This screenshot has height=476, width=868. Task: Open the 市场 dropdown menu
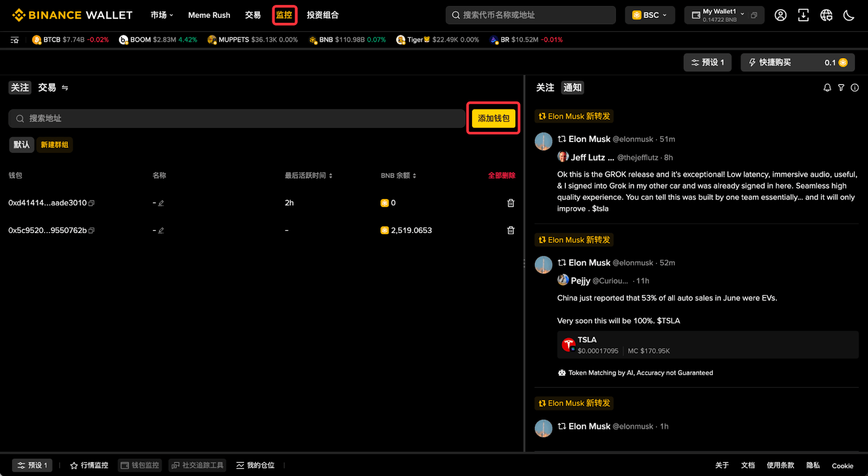pos(162,15)
